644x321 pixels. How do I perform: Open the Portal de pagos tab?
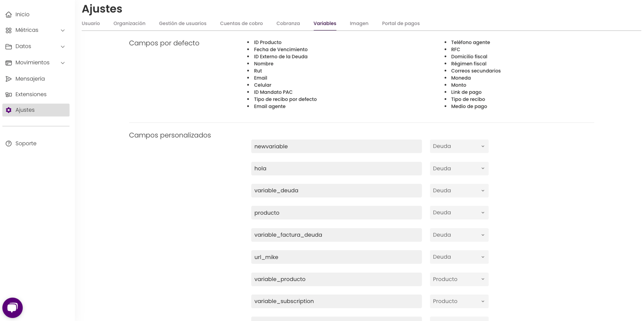coord(401,24)
